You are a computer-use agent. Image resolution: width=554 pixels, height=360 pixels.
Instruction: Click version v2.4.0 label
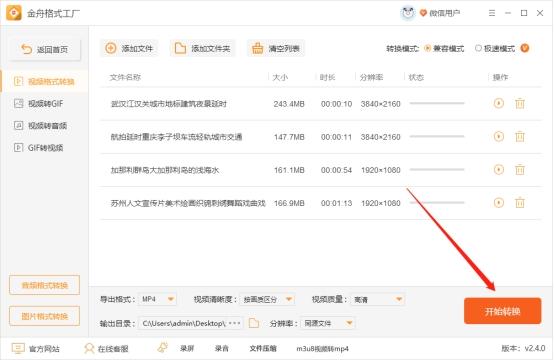click(x=523, y=348)
